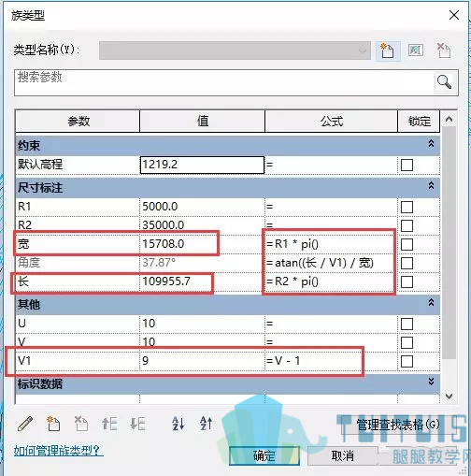Screen dimensions: 471x476
Task: Toggle lock checkbox for 宽
Action: coord(407,244)
